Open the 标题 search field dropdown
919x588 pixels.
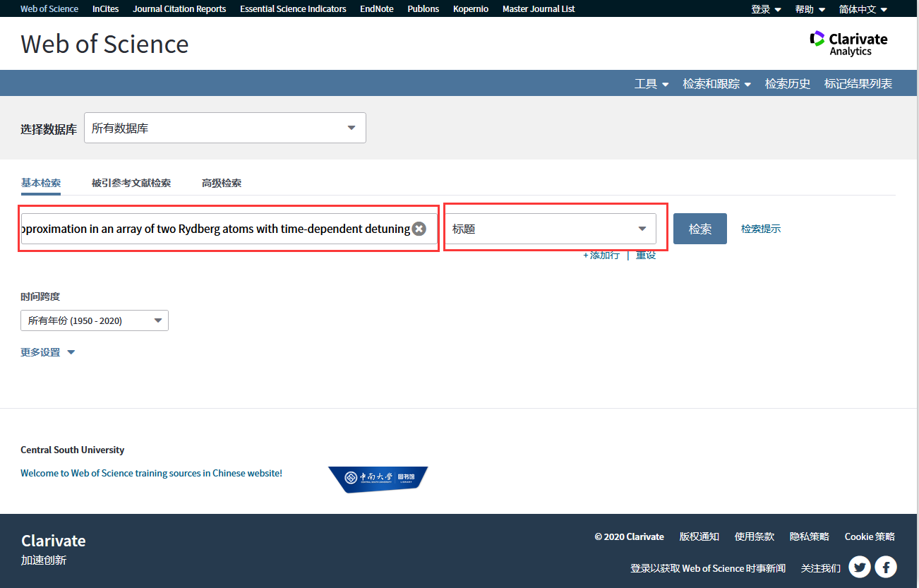click(551, 229)
